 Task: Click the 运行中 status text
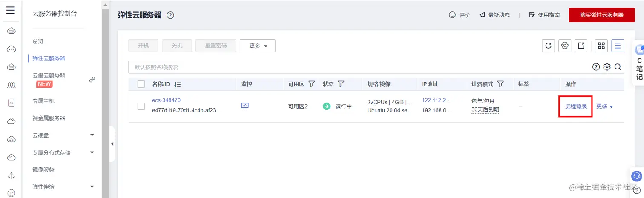click(343, 106)
